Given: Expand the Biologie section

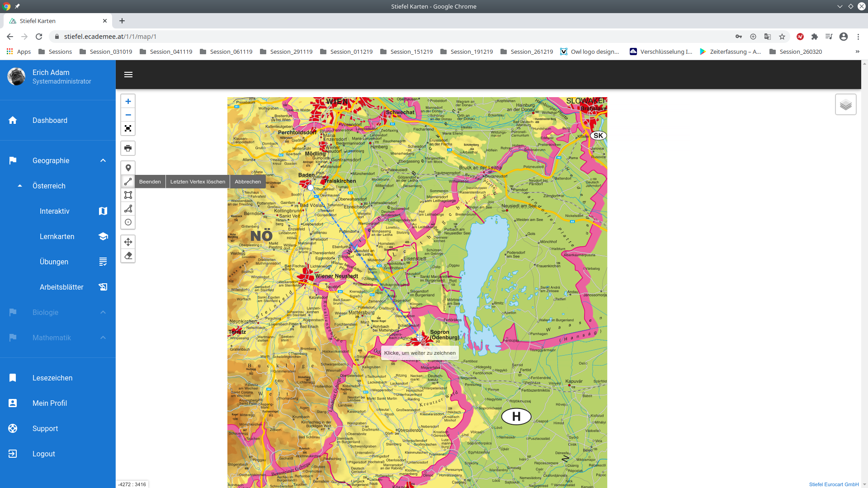Looking at the screenshot, I should click(58, 312).
